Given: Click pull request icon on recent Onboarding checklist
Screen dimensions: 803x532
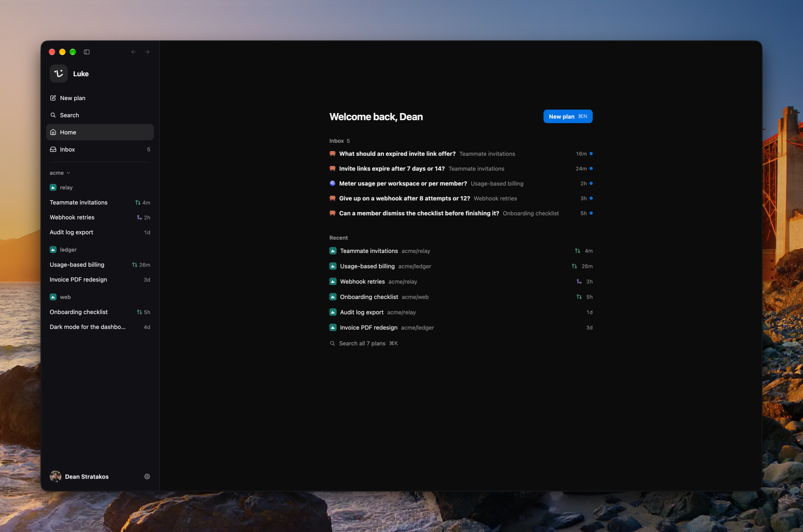Looking at the screenshot, I should 579,297.
